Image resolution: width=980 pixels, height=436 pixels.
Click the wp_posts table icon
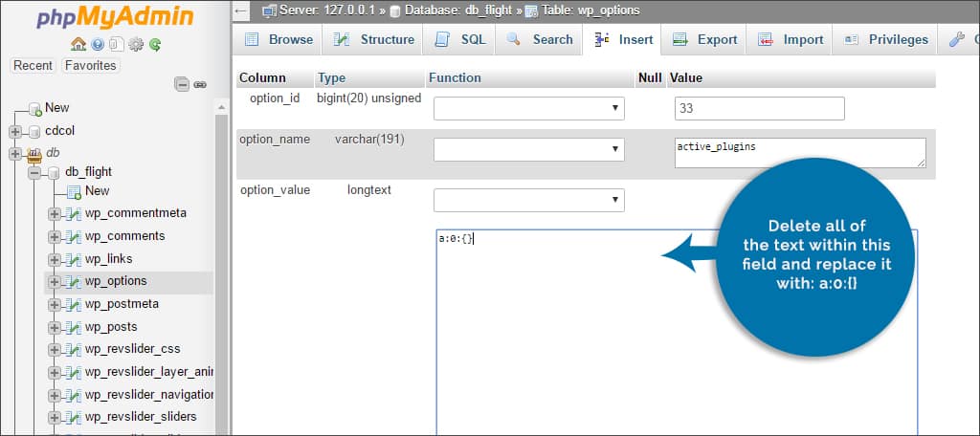[x=74, y=327]
